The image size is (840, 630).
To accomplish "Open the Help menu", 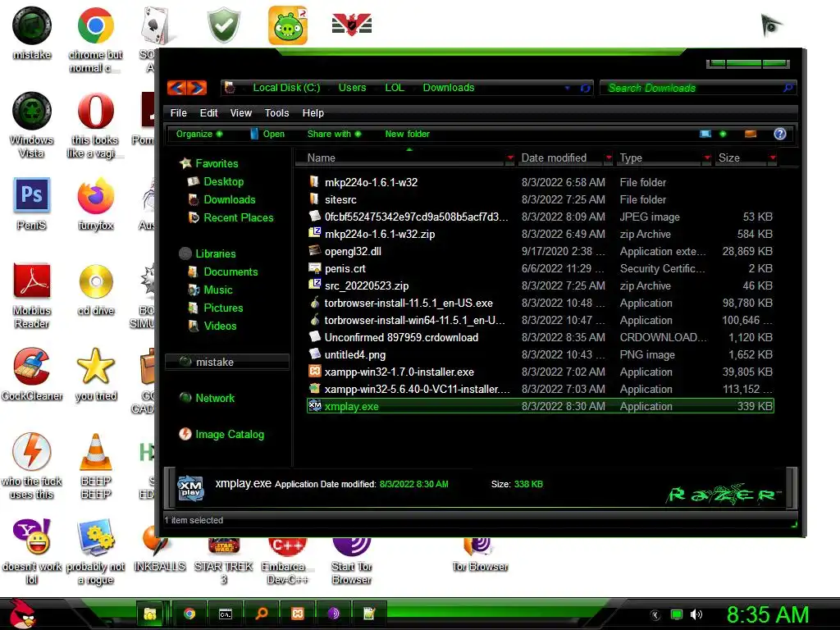I will [x=313, y=113].
